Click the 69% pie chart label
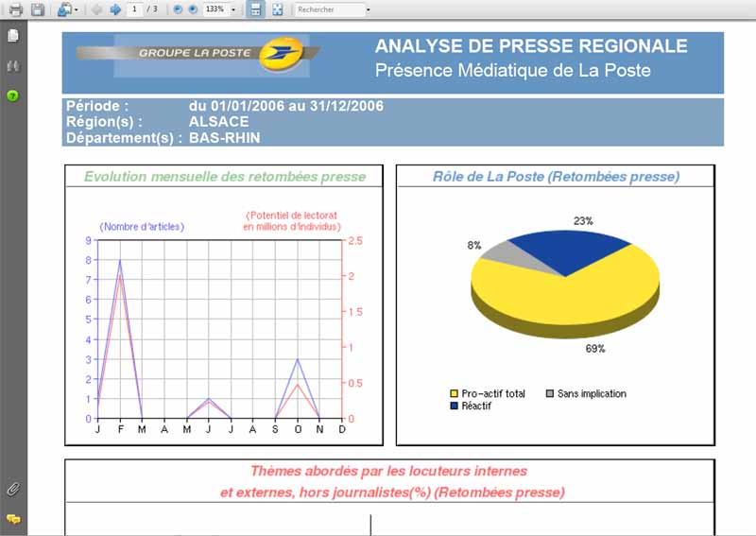756x536 pixels. tap(595, 348)
